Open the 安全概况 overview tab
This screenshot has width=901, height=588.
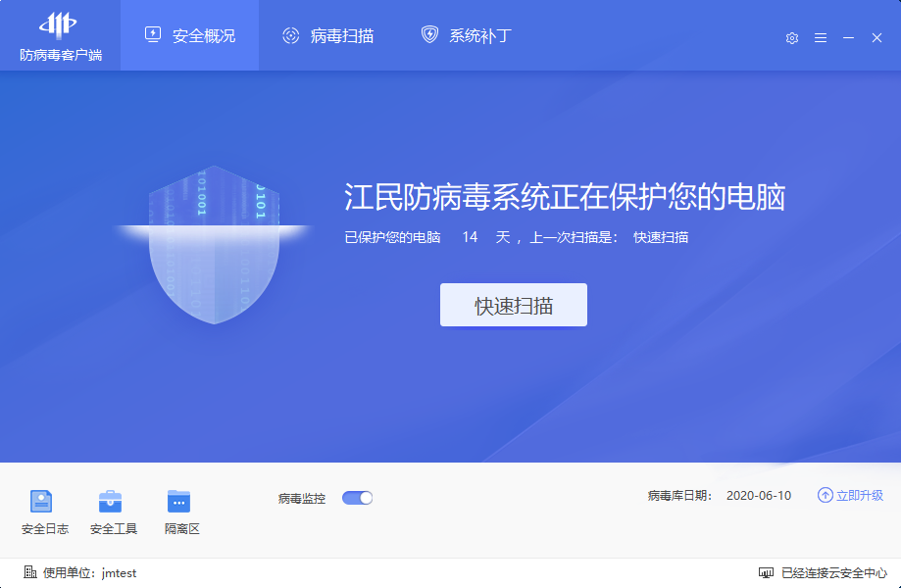[189, 35]
